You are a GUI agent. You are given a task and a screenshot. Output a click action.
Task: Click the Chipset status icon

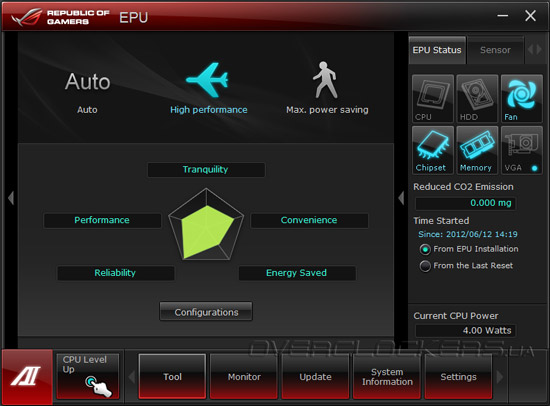pos(433,150)
